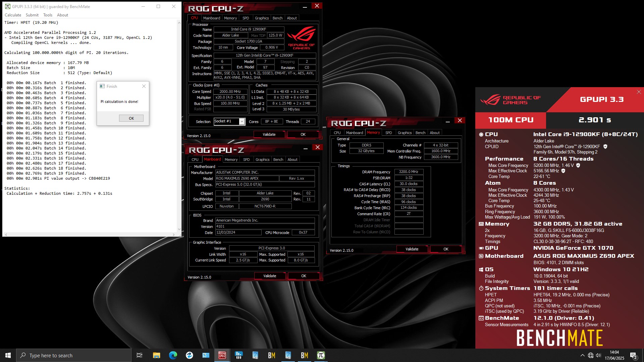Click the DRAM Frequency 3200.0 MHz value
Screen dimensions: 644x362
(x=409, y=172)
